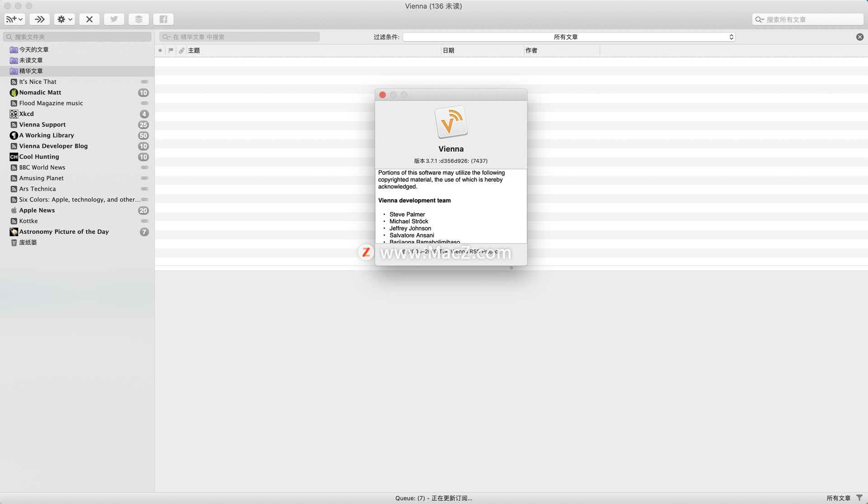Image resolution: width=868 pixels, height=504 pixels.
Task: Click the filter funnel icon in status bar
Action: coord(859,498)
